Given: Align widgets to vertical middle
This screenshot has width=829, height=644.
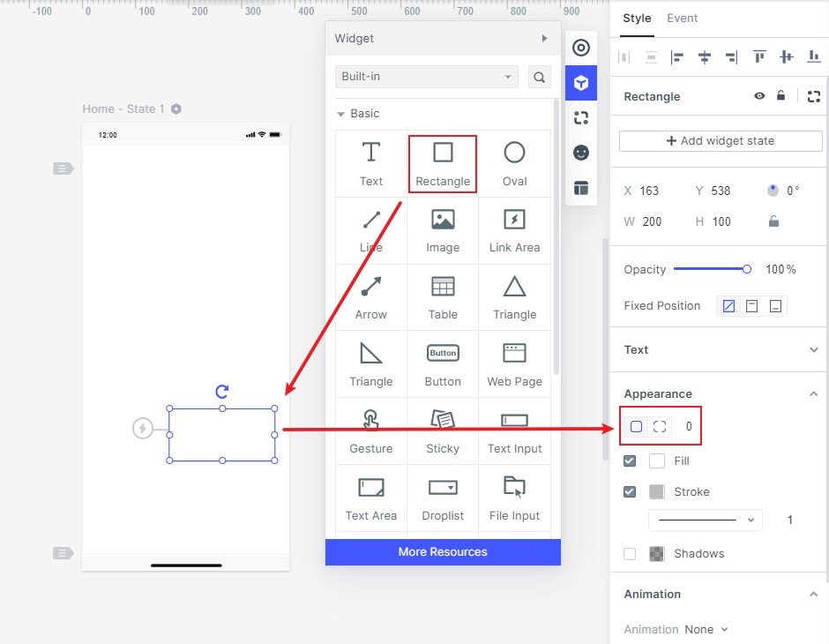Looking at the screenshot, I should coord(787,56).
